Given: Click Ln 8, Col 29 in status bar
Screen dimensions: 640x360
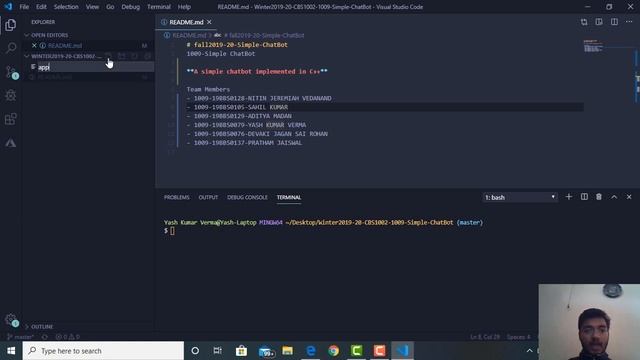Looking at the screenshot, I should click(x=485, y=337).
